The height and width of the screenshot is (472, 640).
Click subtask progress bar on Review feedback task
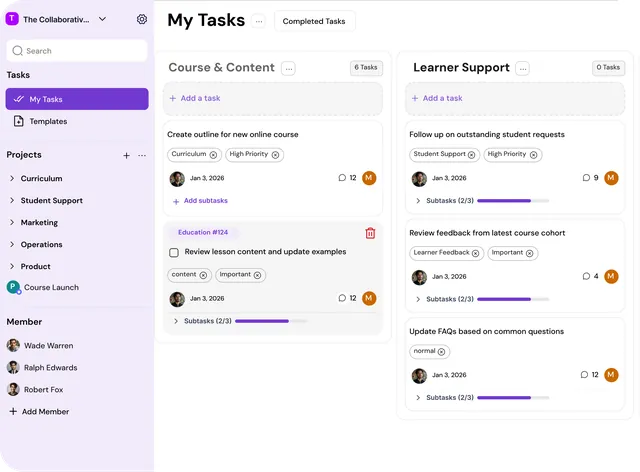tap(513, 299)
